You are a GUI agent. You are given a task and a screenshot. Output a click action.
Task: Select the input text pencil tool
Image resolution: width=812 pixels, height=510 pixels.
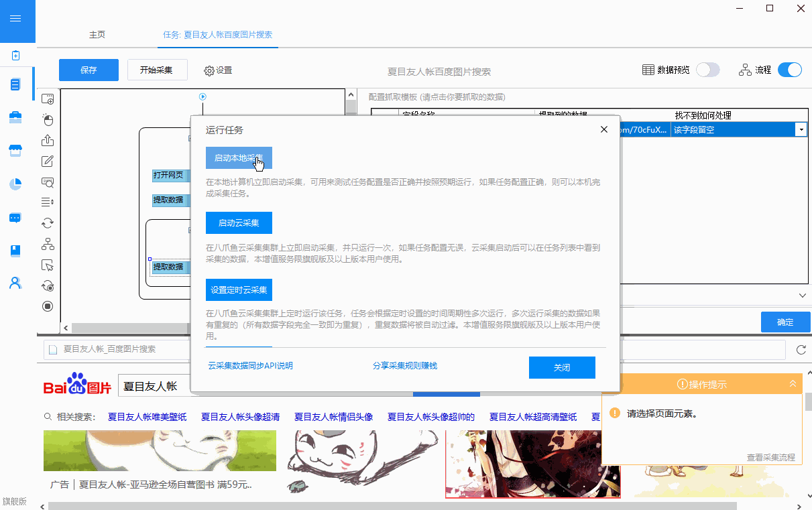click(x=48, y=161)
